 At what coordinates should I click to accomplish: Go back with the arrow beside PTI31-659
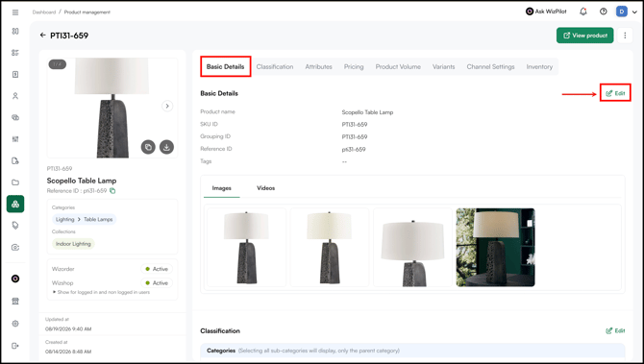tap(42, 36)
